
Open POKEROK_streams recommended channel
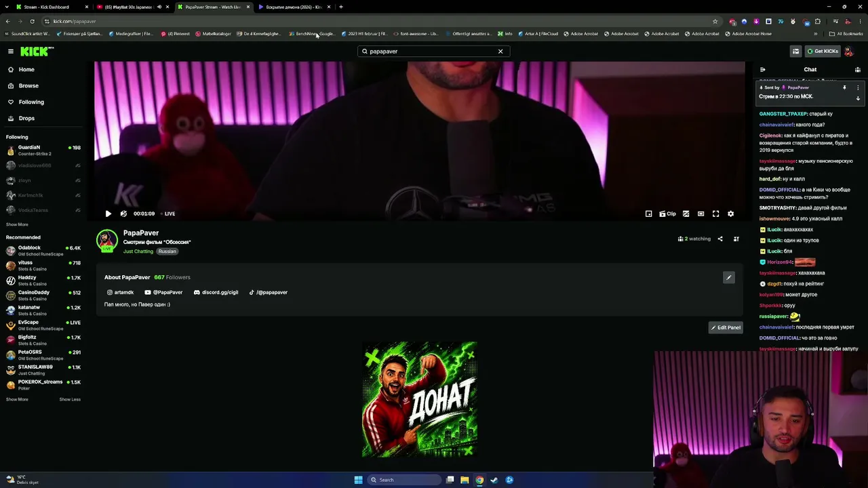43,384
